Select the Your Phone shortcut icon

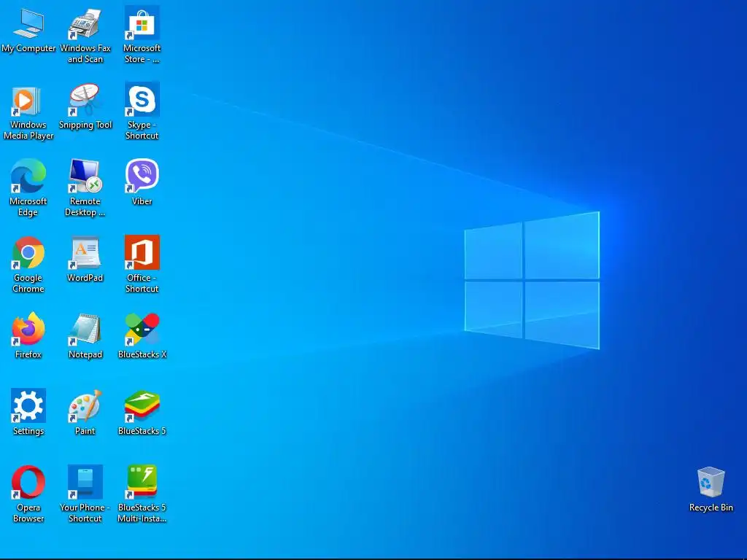(x=85, y=482)
